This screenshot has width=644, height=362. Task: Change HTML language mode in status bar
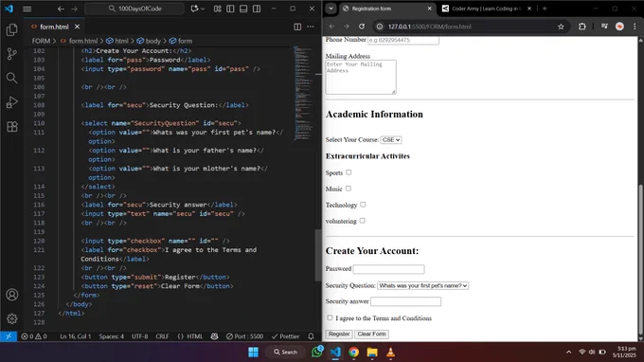pos(195,336)
